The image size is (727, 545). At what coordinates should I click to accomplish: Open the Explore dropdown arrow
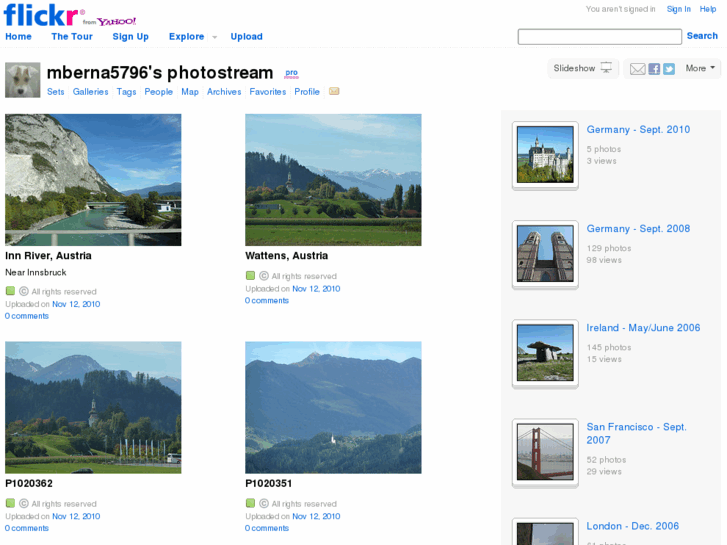[x=214, y=37]
